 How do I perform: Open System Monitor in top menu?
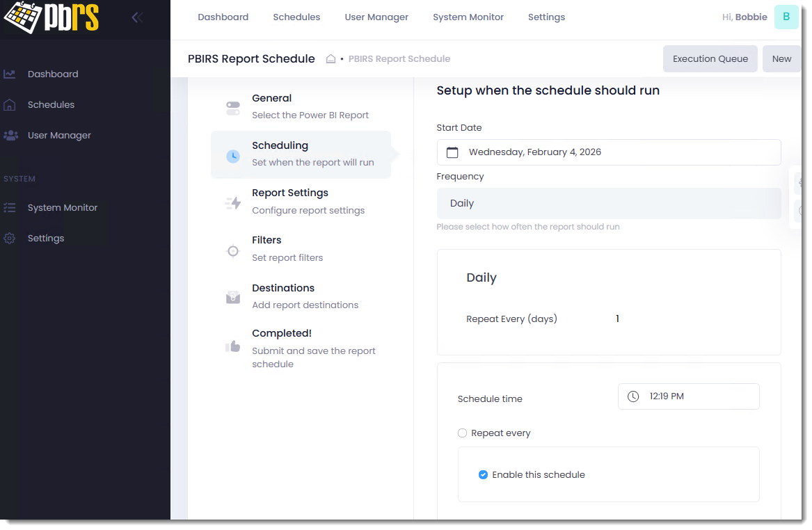tap(468, 17)
